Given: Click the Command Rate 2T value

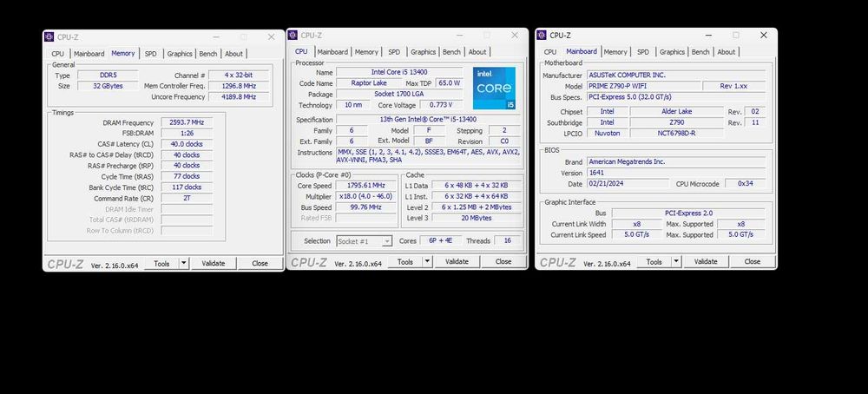Looking at the screenshot, I should (187, 198).
